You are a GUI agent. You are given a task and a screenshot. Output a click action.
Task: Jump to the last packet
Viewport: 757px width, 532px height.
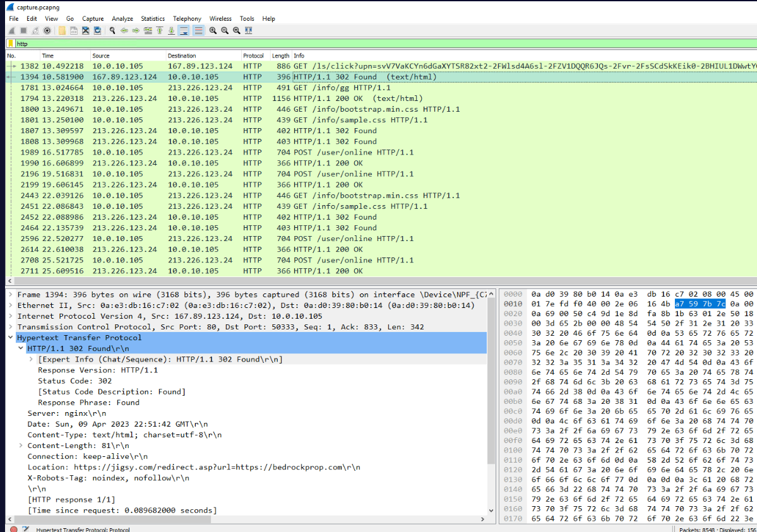(x=171, y=30)
